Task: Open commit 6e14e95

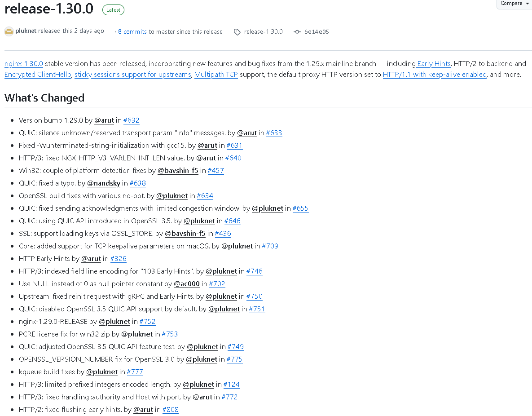Action: [317, 32]
